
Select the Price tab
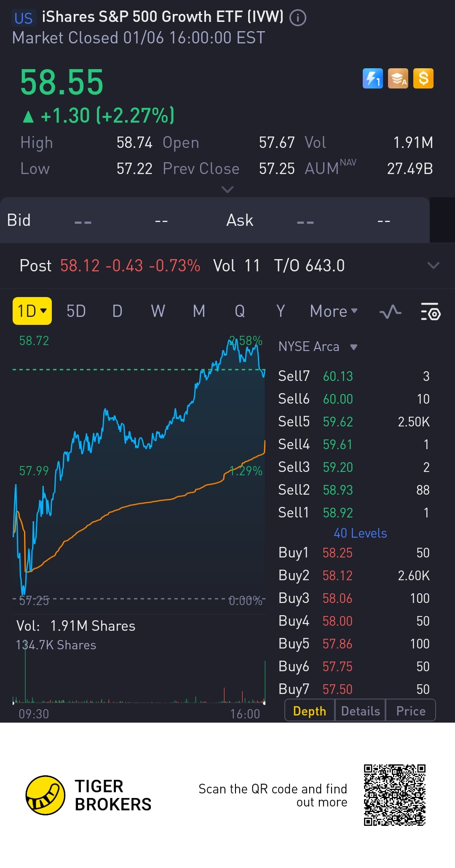411,711
